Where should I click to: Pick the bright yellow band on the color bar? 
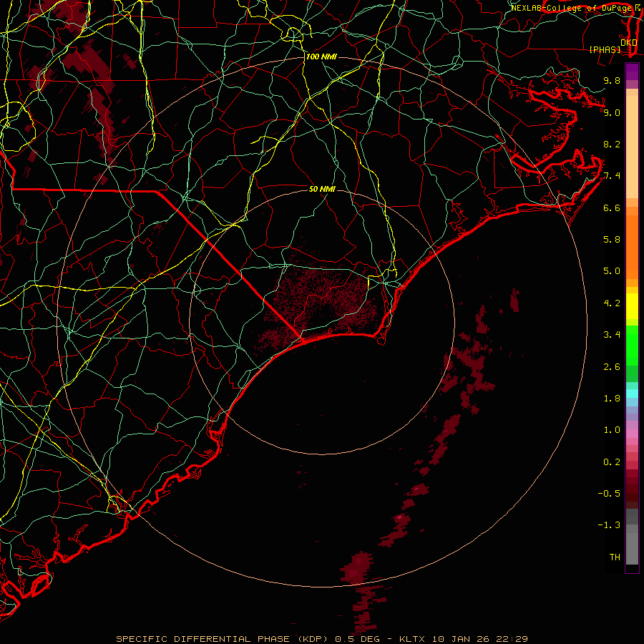632,306
